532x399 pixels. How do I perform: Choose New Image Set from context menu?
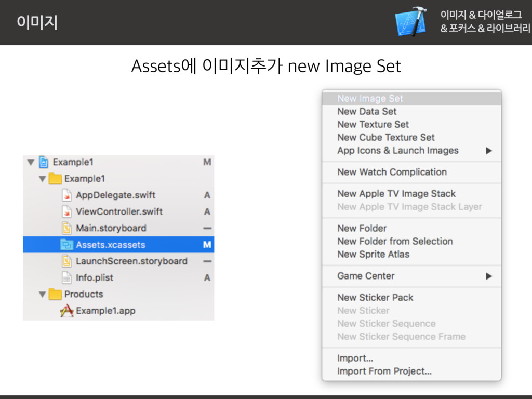[370, 99]
